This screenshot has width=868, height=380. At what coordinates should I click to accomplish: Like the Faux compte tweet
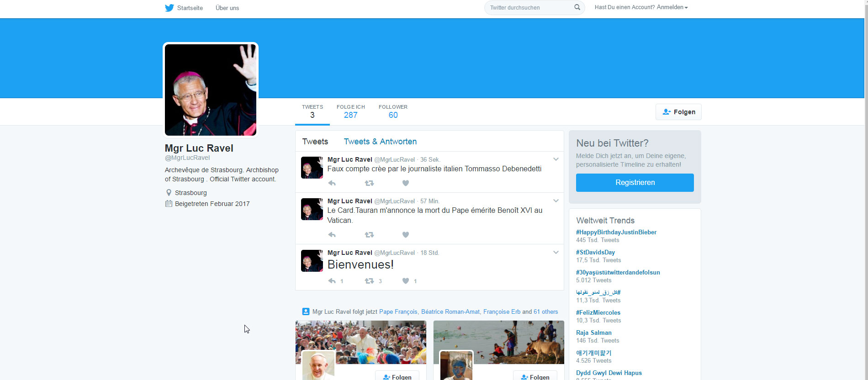405,183
